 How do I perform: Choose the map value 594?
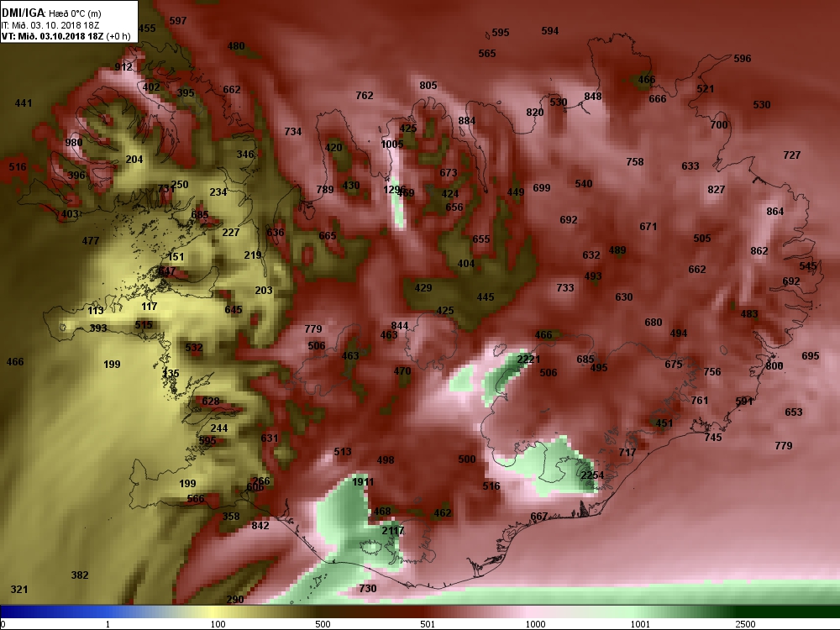550,31
